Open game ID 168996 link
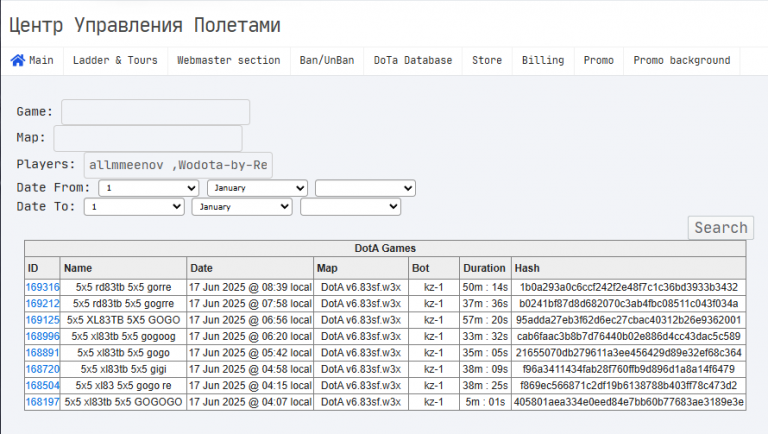Viewport: 768px width, 434px height. click(43, 337)
